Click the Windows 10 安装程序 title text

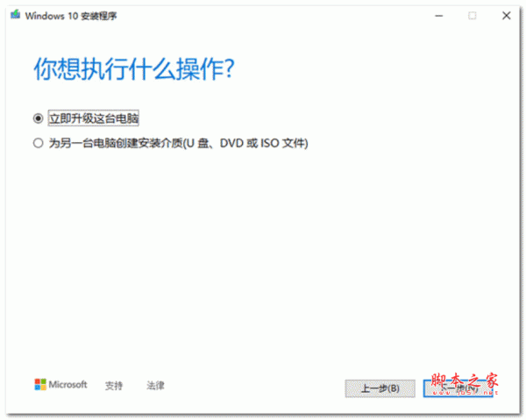(x=71, y=16)
